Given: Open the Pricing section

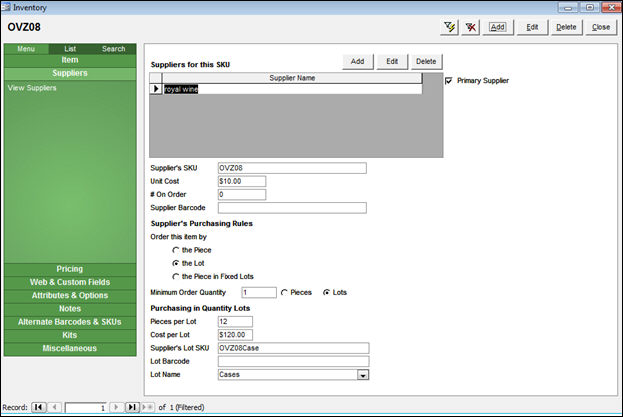Looking at the screenshot, I should point(70,269).
